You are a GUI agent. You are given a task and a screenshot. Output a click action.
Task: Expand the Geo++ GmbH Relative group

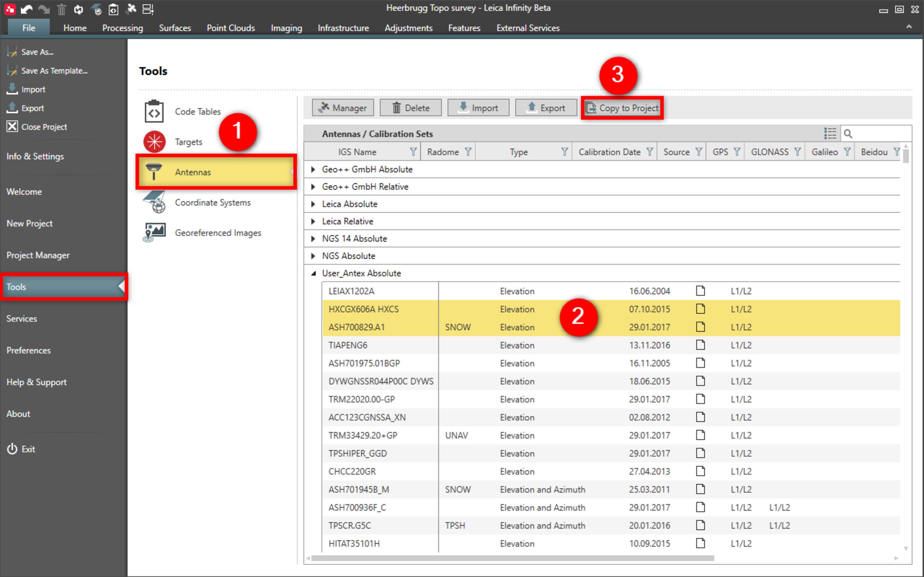(x=313, y=186)
